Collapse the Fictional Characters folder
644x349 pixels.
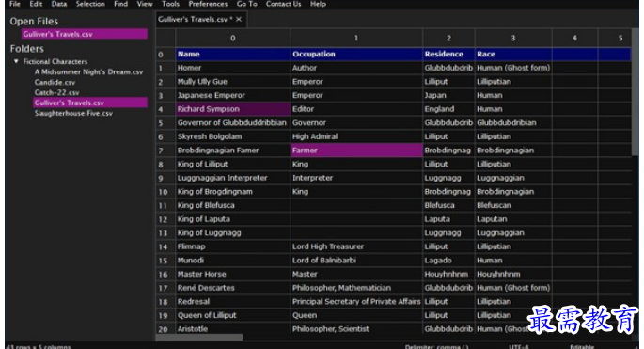pyautogui.click(x=16, y=61)
